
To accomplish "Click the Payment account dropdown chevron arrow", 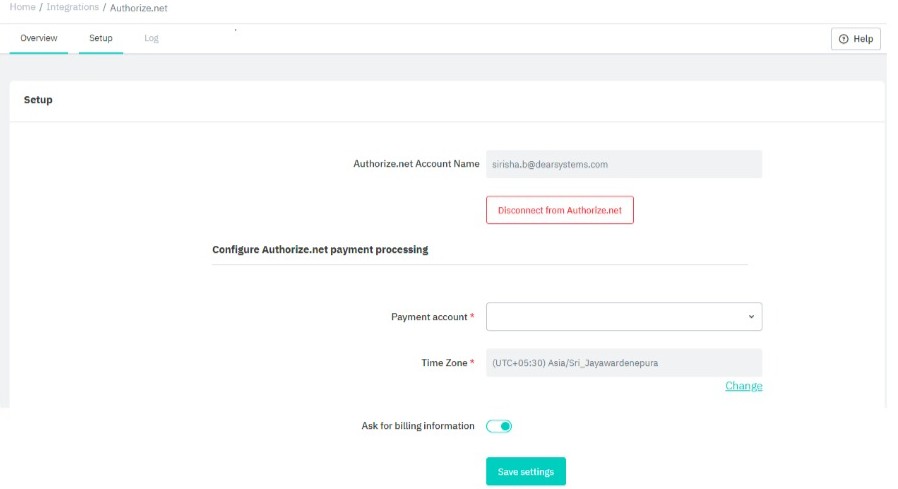I will click(751, 317).
